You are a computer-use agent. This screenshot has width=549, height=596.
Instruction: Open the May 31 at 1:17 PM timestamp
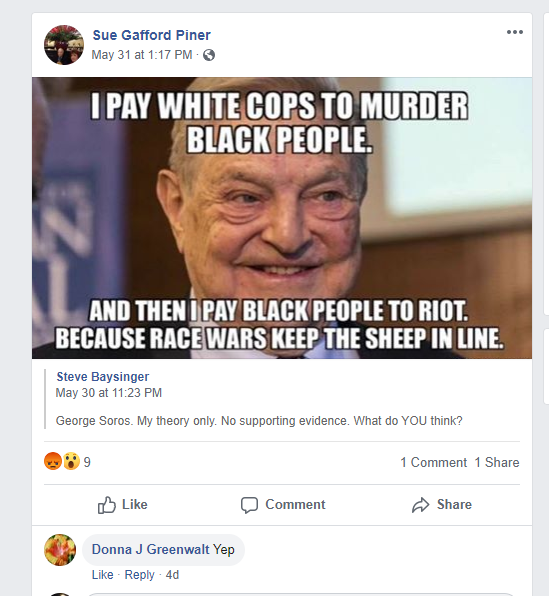coord(142,55)
